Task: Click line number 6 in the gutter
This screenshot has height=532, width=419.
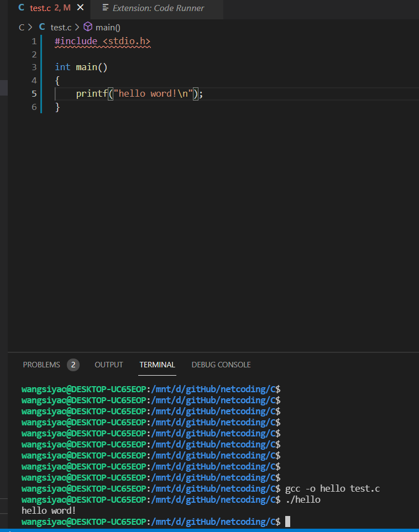Action: [x=34, y=107]
